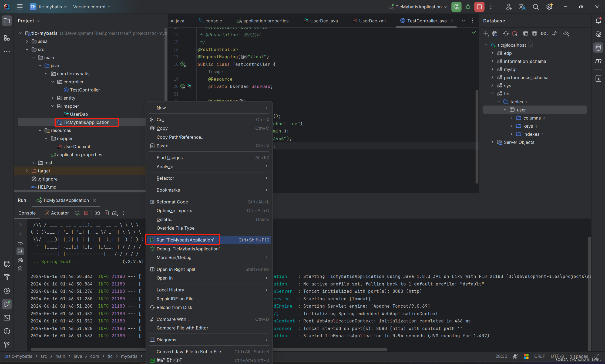
Task: Open the query console icon in Database toolbar
Action: [x=525, y=33]
